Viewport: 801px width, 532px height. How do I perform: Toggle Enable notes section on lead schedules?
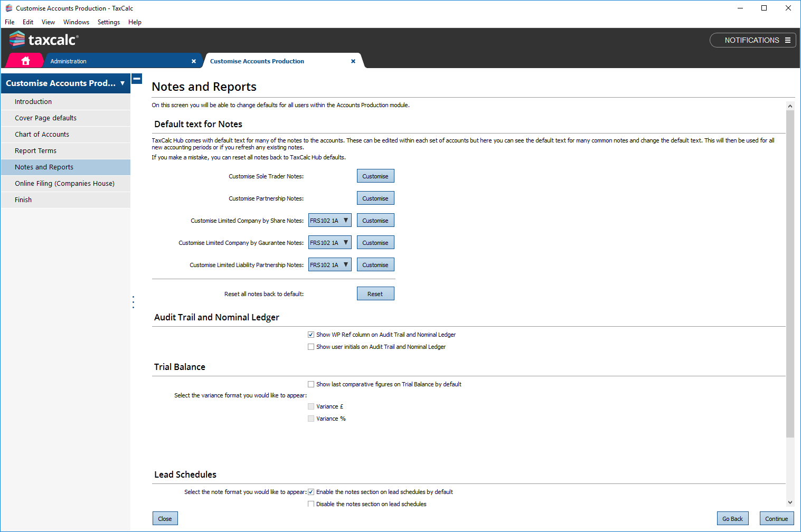311,492
